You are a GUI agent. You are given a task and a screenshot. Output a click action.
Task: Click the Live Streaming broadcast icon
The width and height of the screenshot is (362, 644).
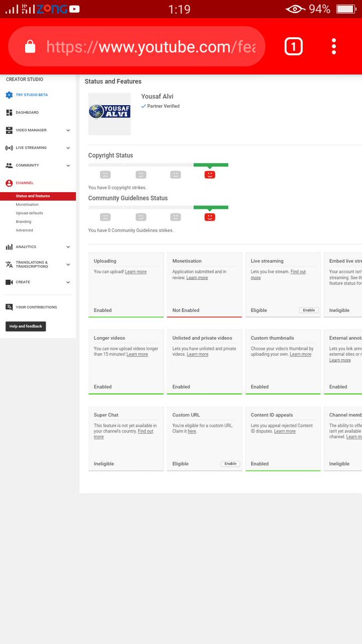(x=9, y=148)
